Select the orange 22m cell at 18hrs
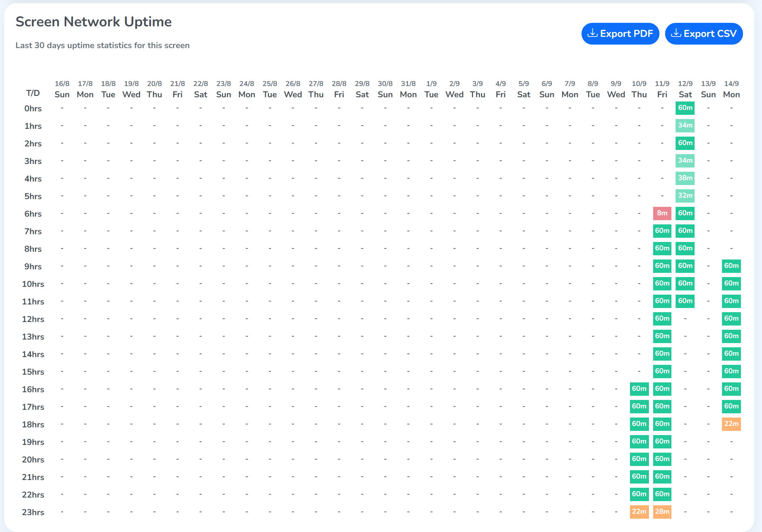Image resolution: width=762 pixels, height=532 pixels. tap(731, 424)
